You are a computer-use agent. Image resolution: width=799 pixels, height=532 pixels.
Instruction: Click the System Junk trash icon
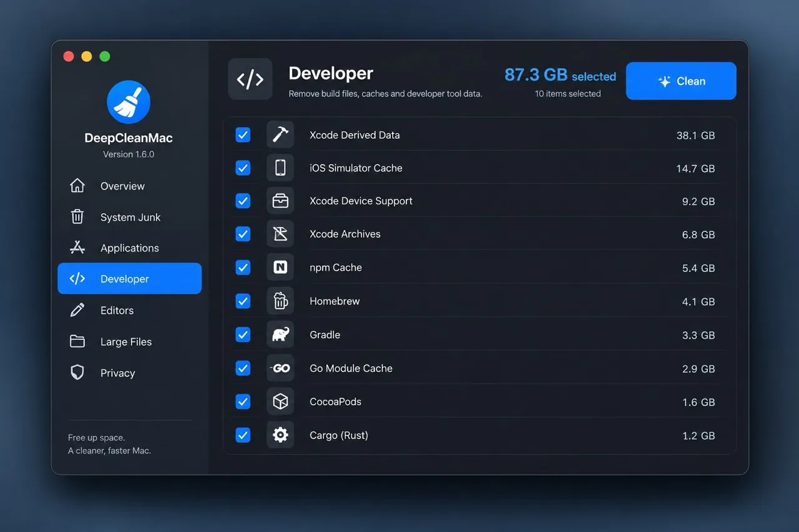(x=77, y=216)
